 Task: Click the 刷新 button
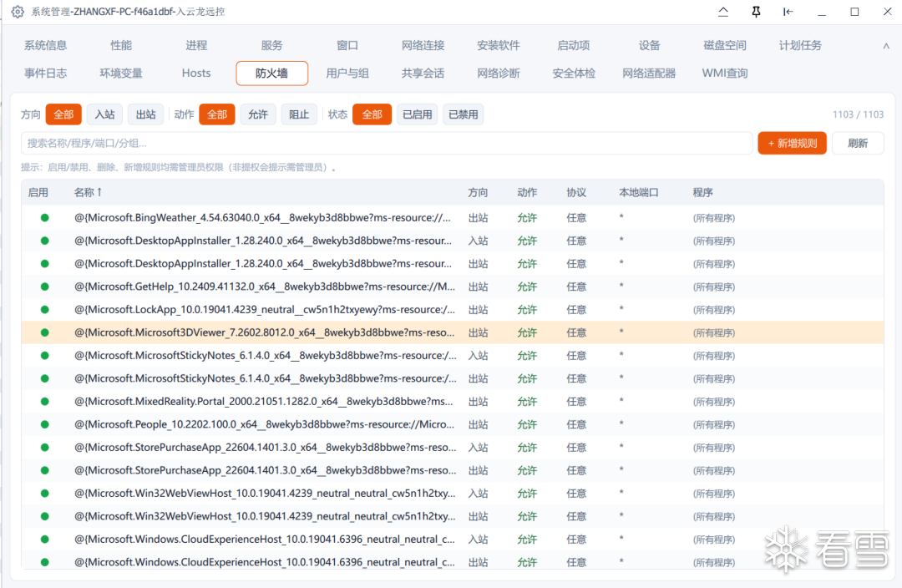pyautogui.click(x=858, y=144)
